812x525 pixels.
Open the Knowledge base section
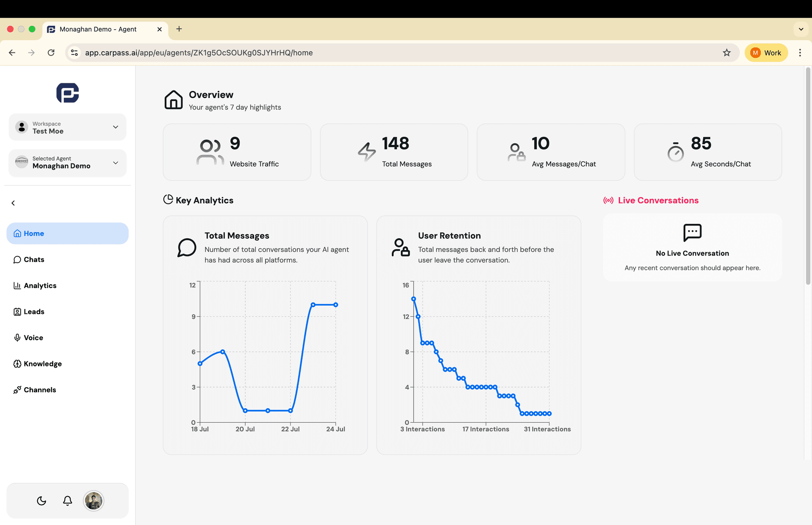coord(17,364)
